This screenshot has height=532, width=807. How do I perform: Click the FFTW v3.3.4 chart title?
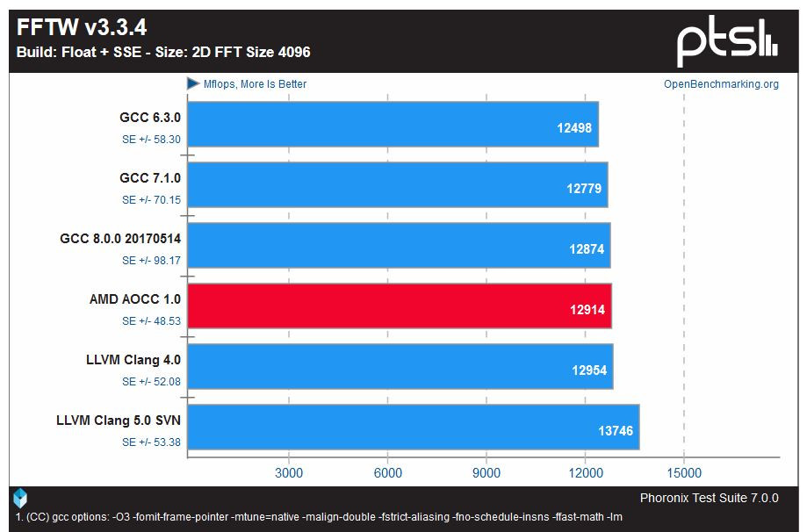(82, 27)
